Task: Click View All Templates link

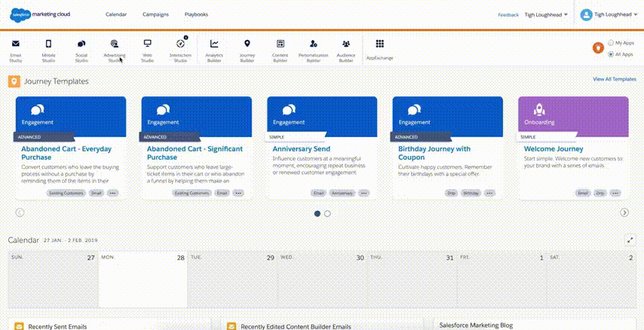Action: click(x=615, y=79)
